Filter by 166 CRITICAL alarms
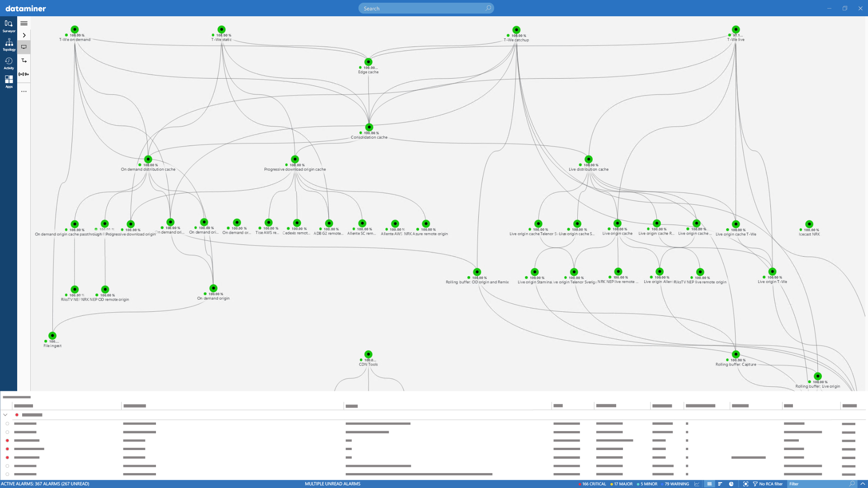This screenshot has width=868, height=488. click(x=592, y=484)
